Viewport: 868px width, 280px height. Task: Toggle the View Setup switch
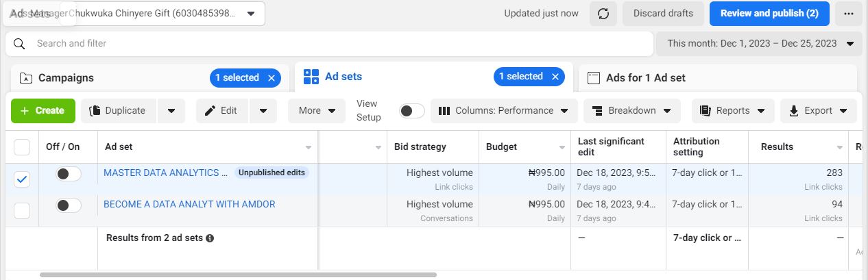pos(412,111)
